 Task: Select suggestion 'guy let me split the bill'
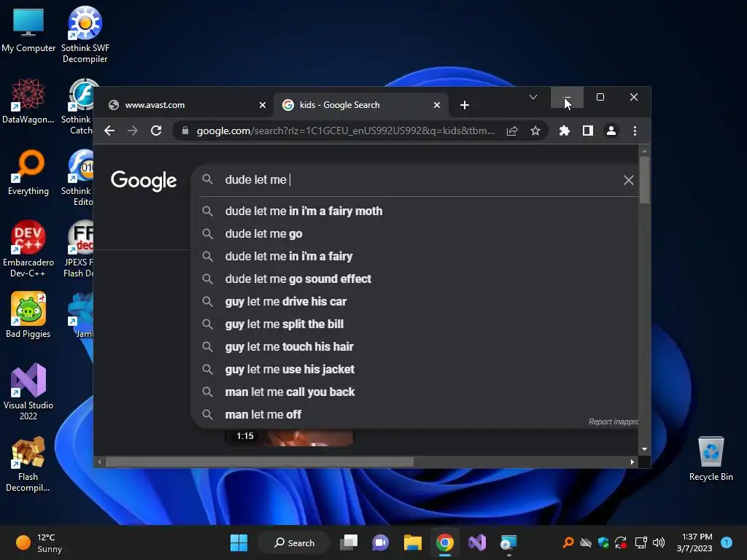(414, 324)
